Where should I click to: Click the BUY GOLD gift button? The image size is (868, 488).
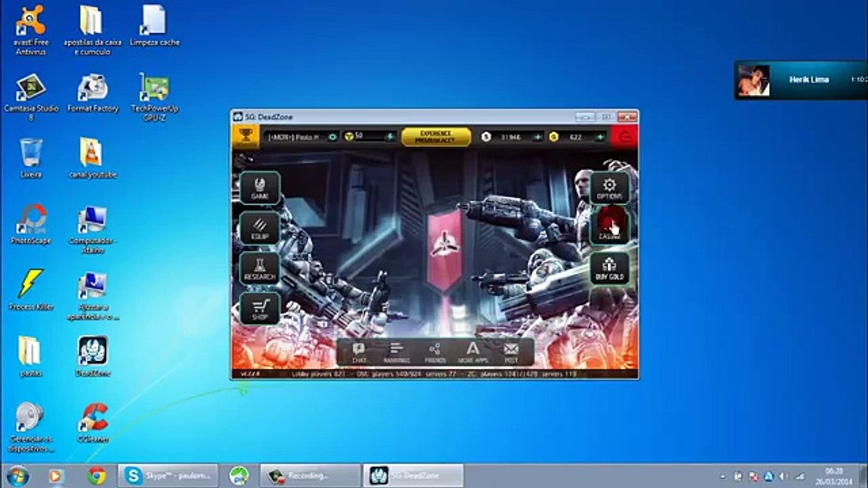(x=610, y=268)
